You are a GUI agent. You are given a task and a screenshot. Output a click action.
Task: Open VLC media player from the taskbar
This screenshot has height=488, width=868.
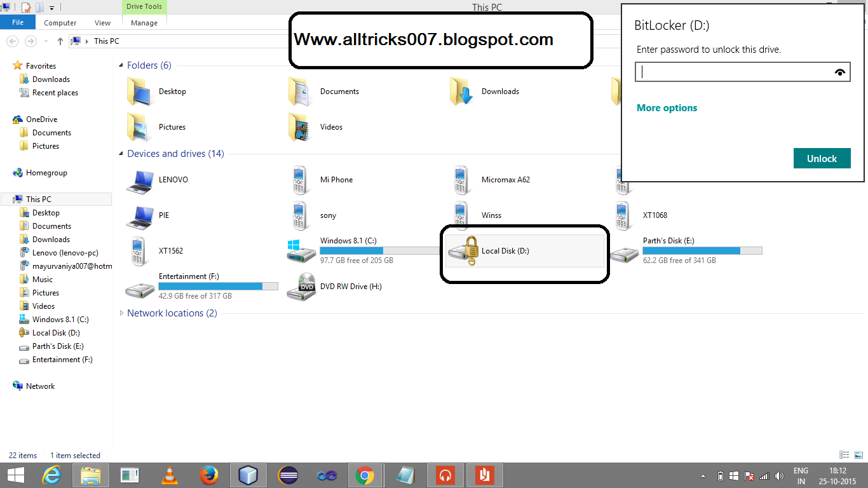coord(168,475)
